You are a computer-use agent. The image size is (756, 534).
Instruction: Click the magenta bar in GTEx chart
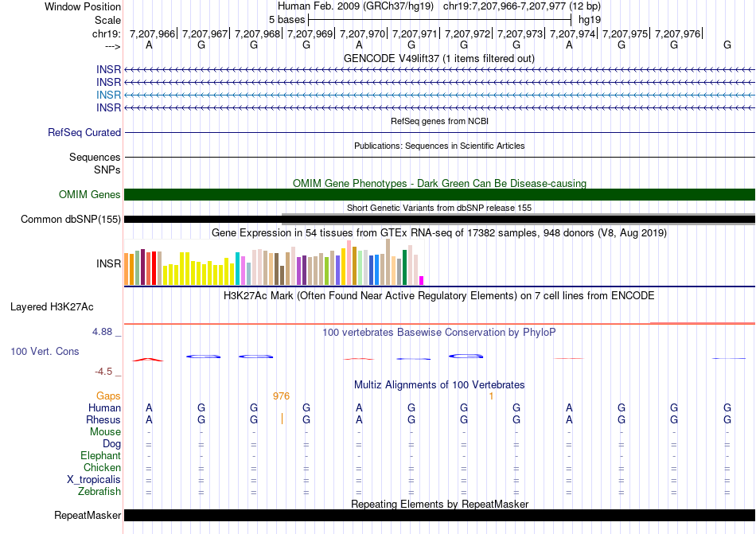pyautogui.click(x=422, y=280)
